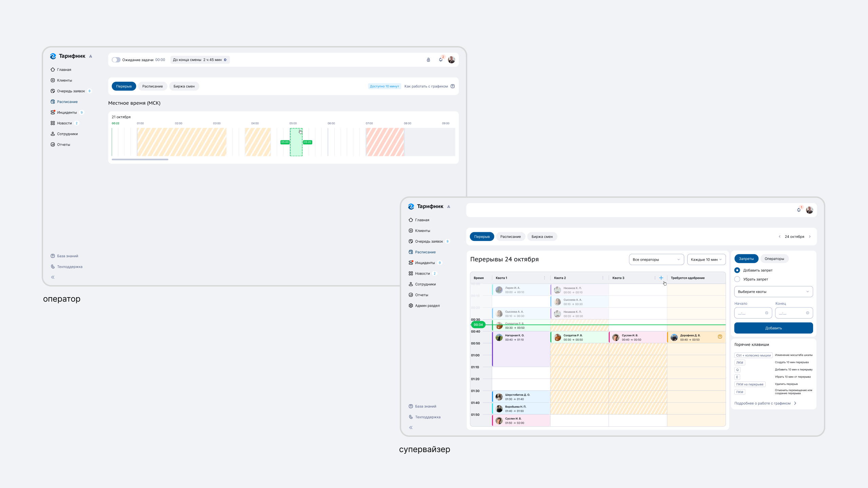Collapse the supervisor sidebar with double-chevron icon
Screen dimensions: 868x488
coord(411,428)
